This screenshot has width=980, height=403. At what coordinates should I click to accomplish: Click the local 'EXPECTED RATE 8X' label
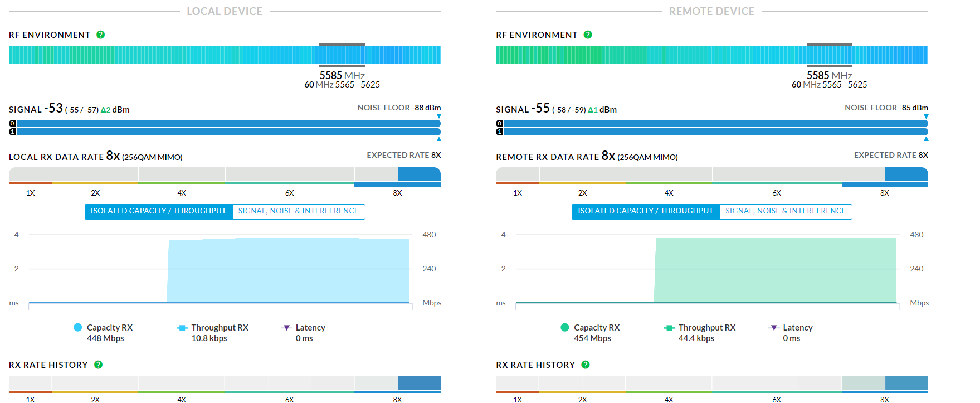[404, 155]
